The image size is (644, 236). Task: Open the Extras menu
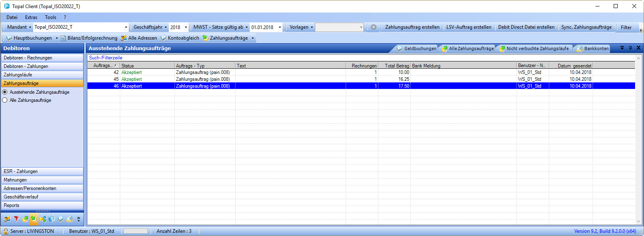tap(31, 17)
